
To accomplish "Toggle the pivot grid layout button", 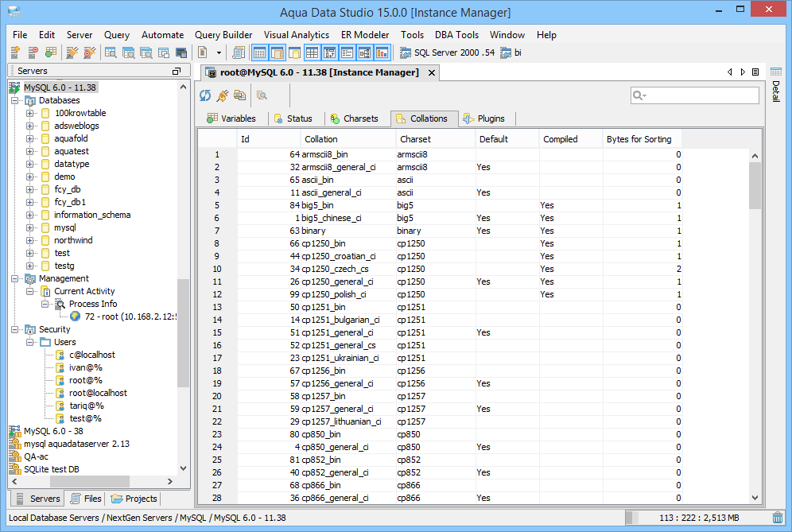I will point(330,52).
